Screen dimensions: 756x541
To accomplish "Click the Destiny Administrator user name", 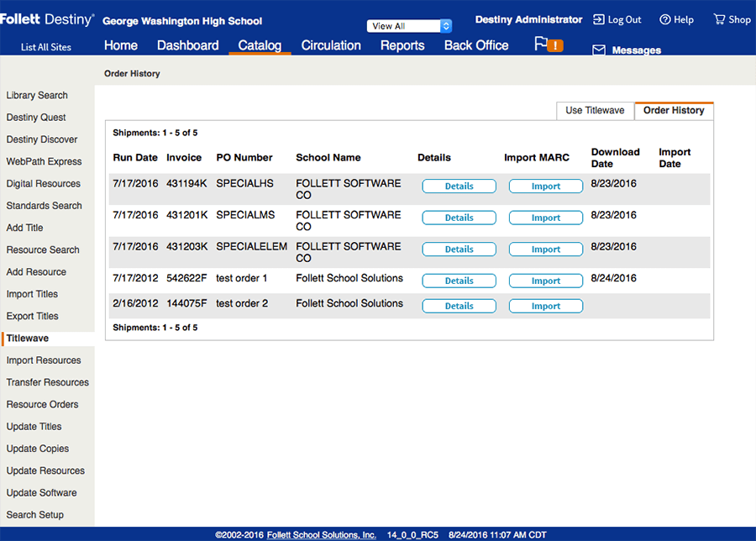I will tap(528, 20).
